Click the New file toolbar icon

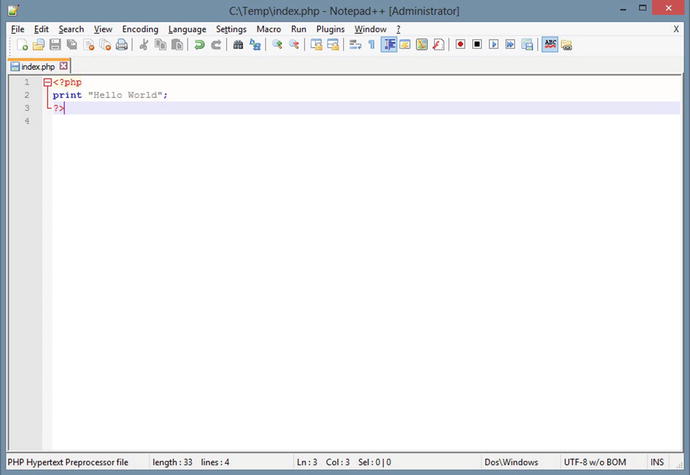(x=22, y=45)
